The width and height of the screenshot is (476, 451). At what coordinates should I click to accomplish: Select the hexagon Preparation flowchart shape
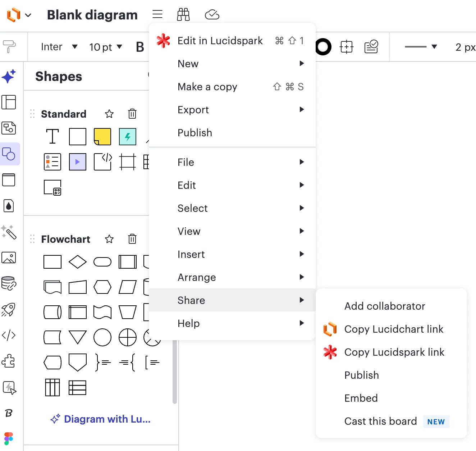(x=102, y=287)
